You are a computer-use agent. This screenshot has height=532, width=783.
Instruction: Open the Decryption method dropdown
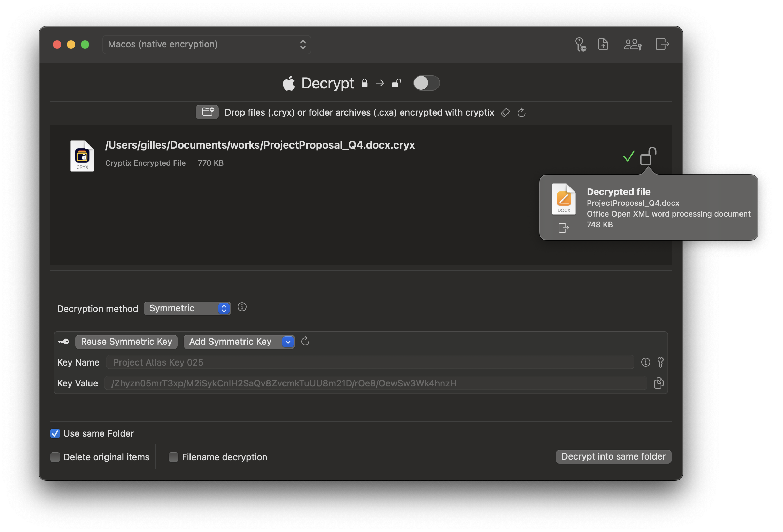coord(187,308)
